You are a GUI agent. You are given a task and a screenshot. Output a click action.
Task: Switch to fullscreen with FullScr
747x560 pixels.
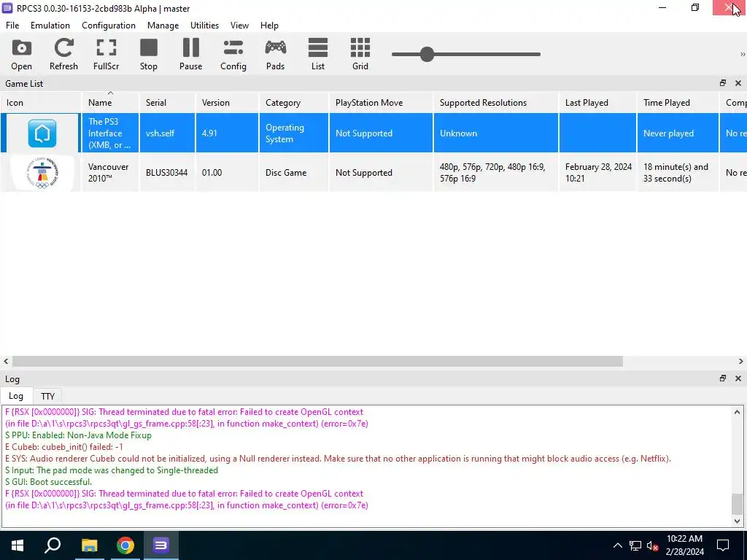106,54
